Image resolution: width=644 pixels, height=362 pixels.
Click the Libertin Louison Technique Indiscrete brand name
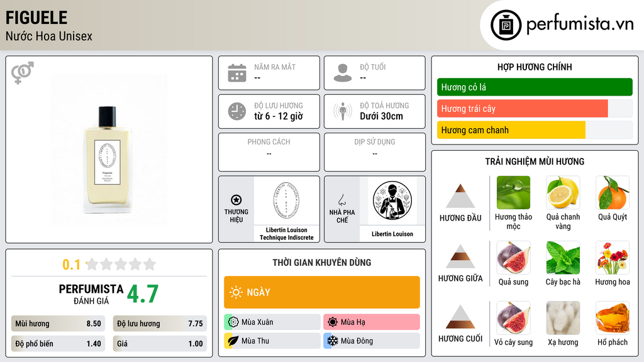[286, 234]
